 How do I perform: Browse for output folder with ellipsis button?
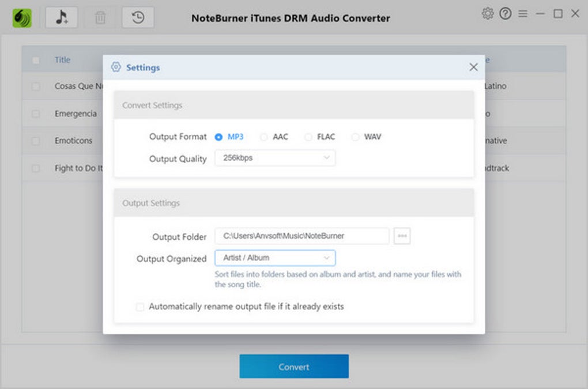[x=402, y=236]
